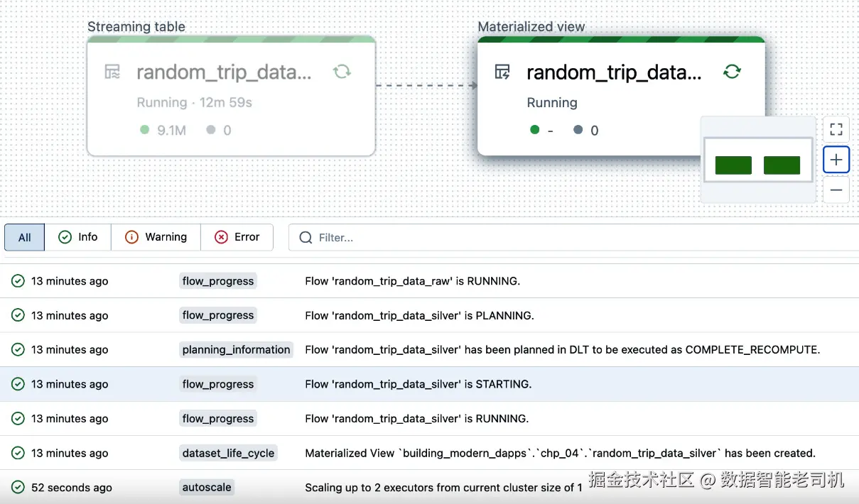The image size is (859, 504).
Task: Click the "Running · 12m 59s" status text
Action: point(195,102)
